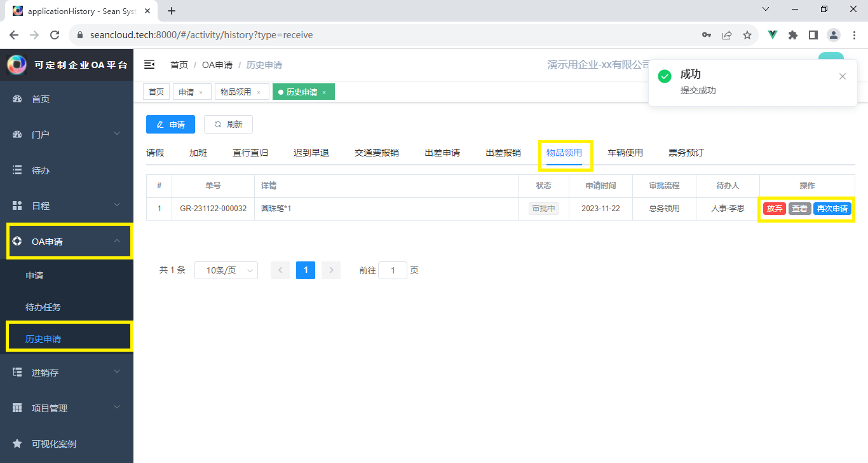Click the 首页 dashboard sidebar icon
868x463 pixels.
click(x=18, y=99)
